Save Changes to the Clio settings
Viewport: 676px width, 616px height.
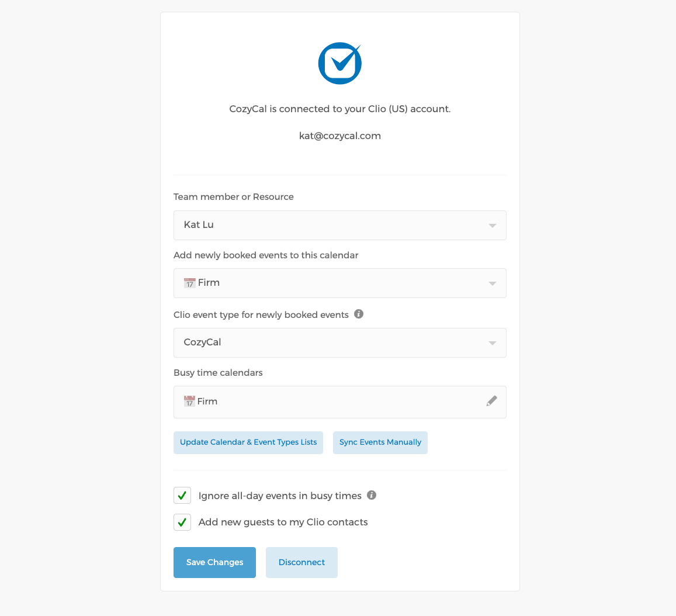point(214,562)
